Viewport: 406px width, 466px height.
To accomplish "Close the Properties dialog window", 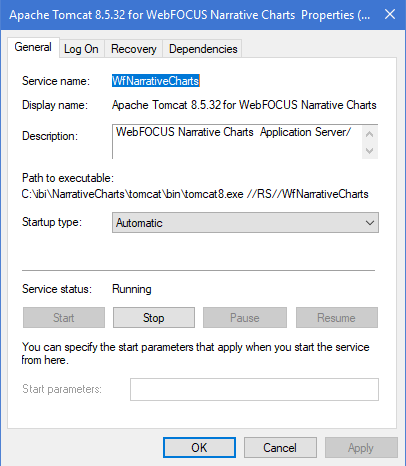I will (390, 15).
